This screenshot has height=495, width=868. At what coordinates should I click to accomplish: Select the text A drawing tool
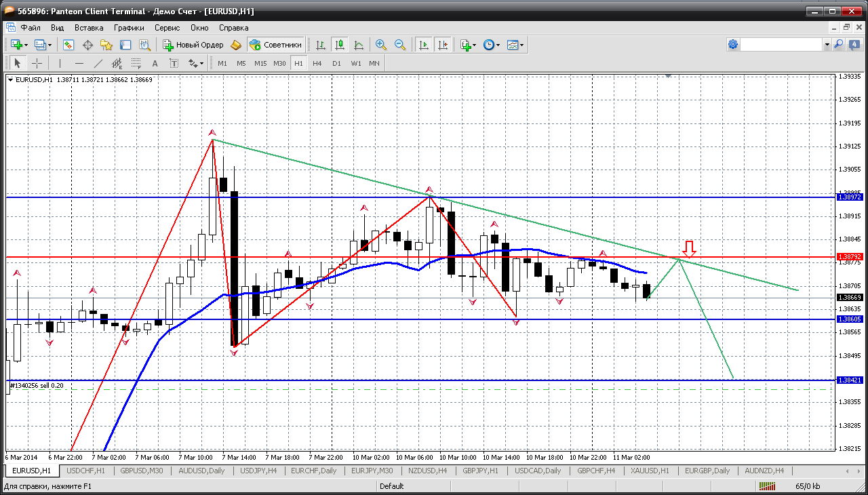[x=155, y=63]
